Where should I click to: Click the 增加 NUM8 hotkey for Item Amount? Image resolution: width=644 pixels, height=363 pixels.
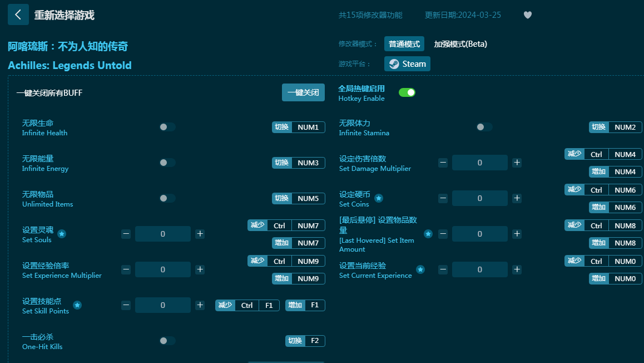pos(615,243)
